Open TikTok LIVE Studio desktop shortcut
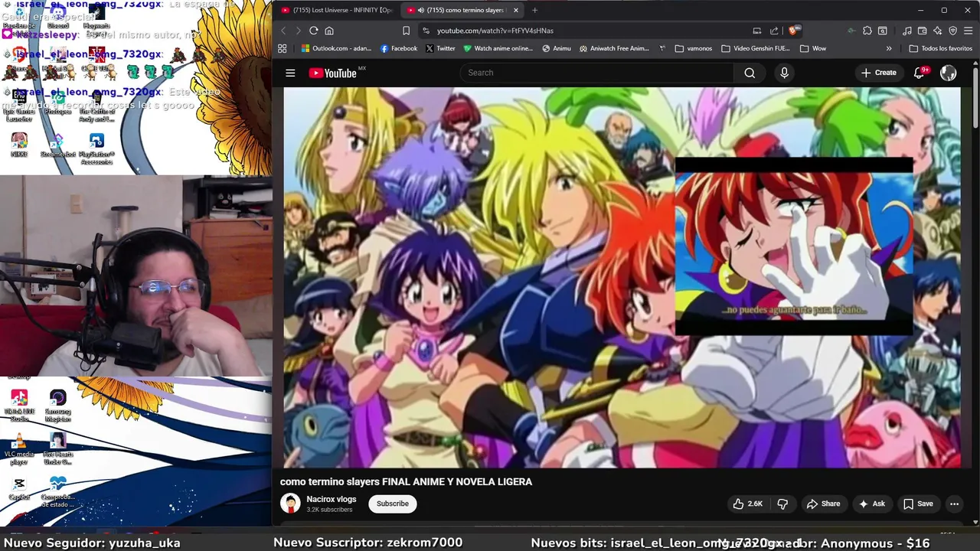Viewport: 980px width, 551px height. point(19,406)
